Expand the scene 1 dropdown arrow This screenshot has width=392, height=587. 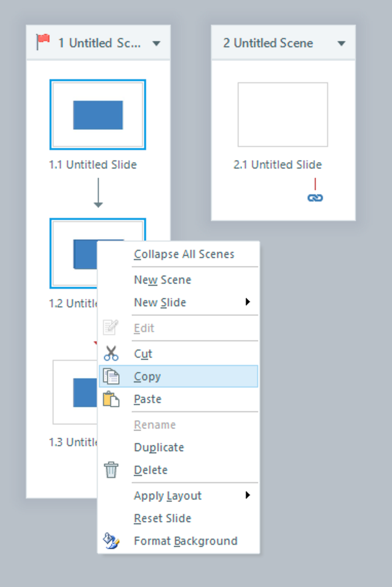tap(156, 43)
